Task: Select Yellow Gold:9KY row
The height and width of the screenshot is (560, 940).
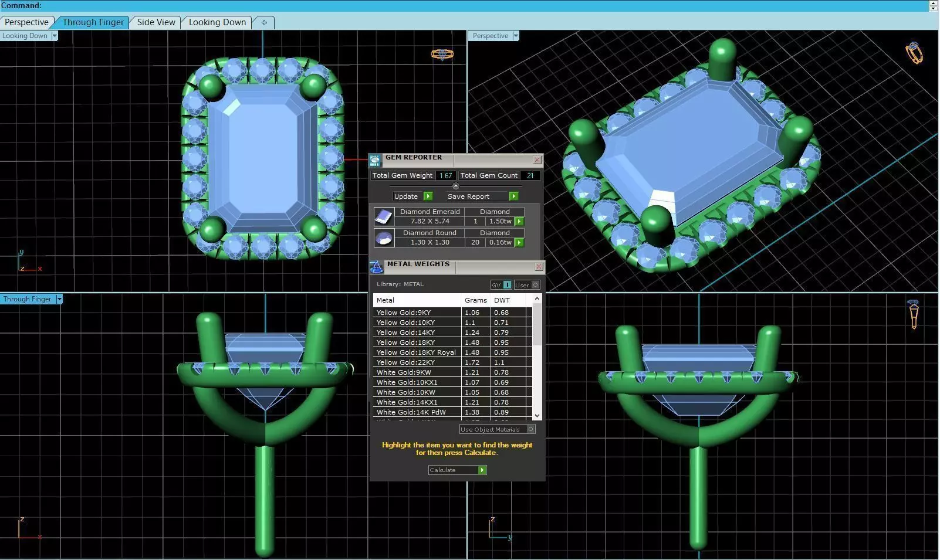Action: (x=452, y=313)
